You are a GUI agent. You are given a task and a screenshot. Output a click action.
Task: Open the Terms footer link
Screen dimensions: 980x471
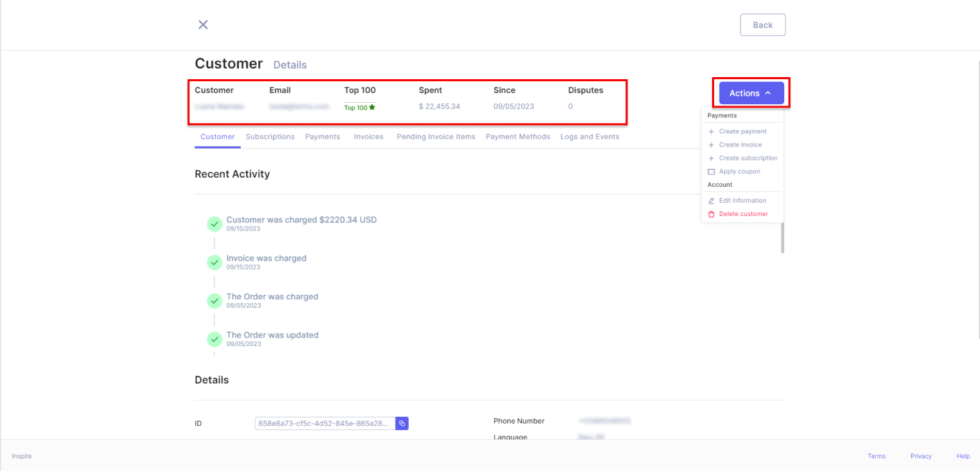[877, 456]
